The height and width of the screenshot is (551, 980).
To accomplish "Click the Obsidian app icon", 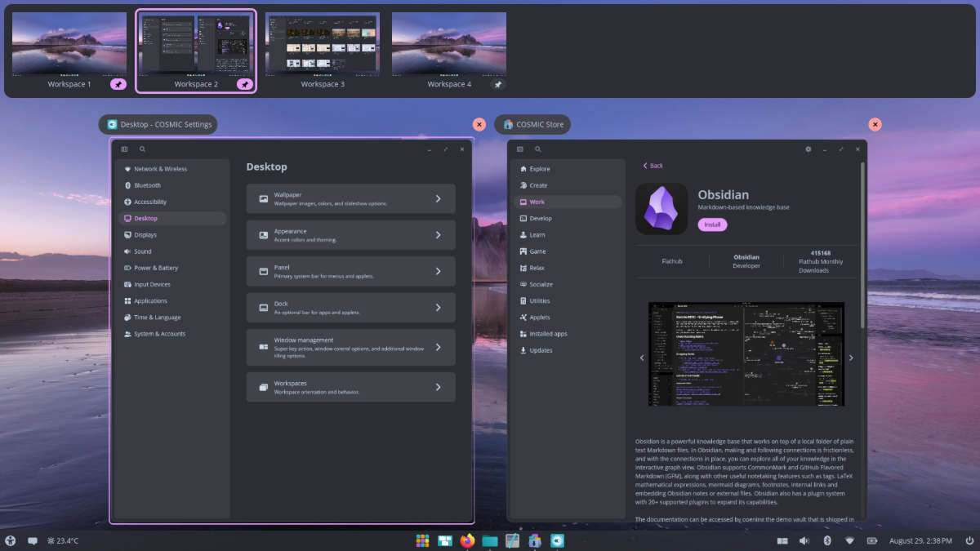I will pos(661,208).
